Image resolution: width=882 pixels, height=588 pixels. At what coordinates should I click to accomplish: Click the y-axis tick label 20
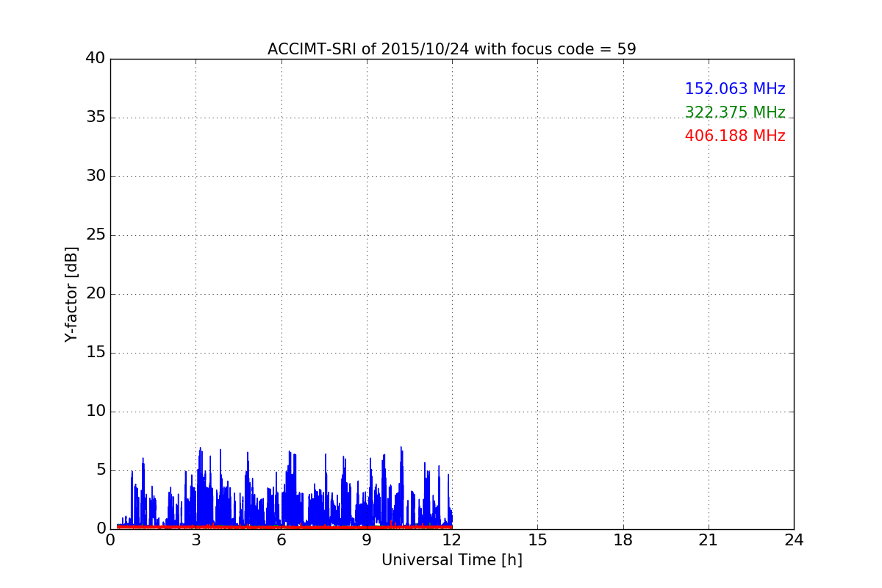pyautogui.click(x=96, y=293)
